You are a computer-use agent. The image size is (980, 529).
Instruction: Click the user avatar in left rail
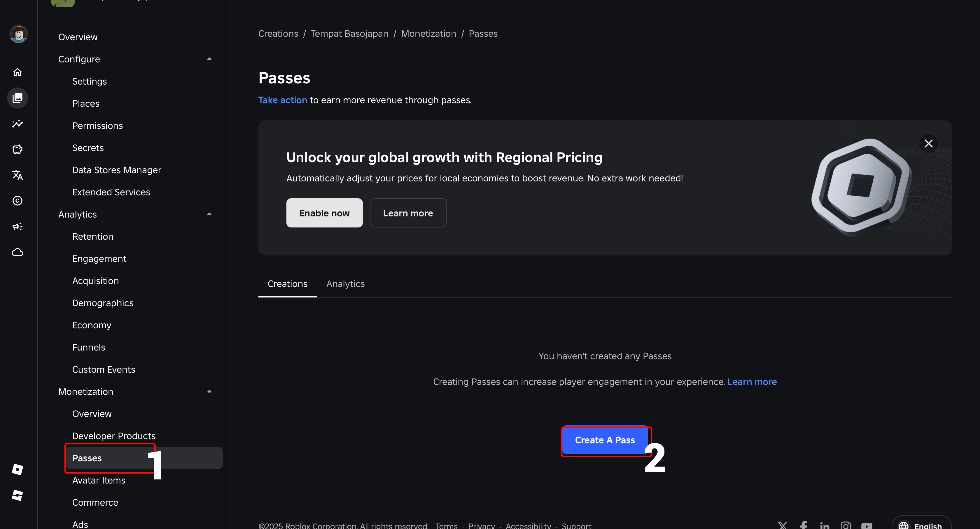[18, 34]
